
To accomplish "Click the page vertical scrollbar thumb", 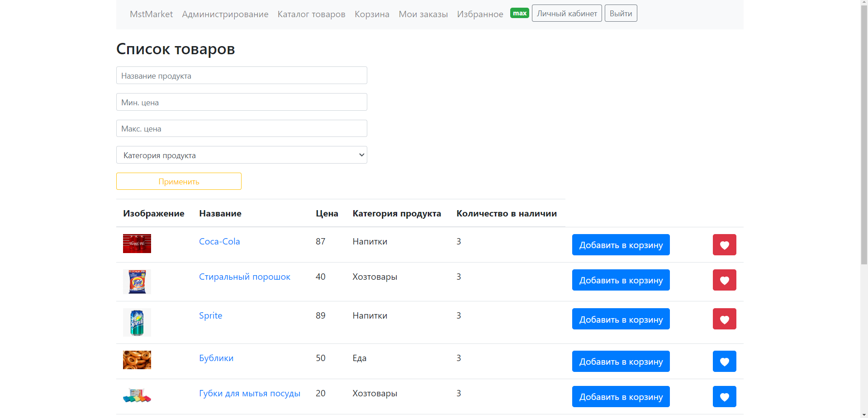I will [864, 135].
